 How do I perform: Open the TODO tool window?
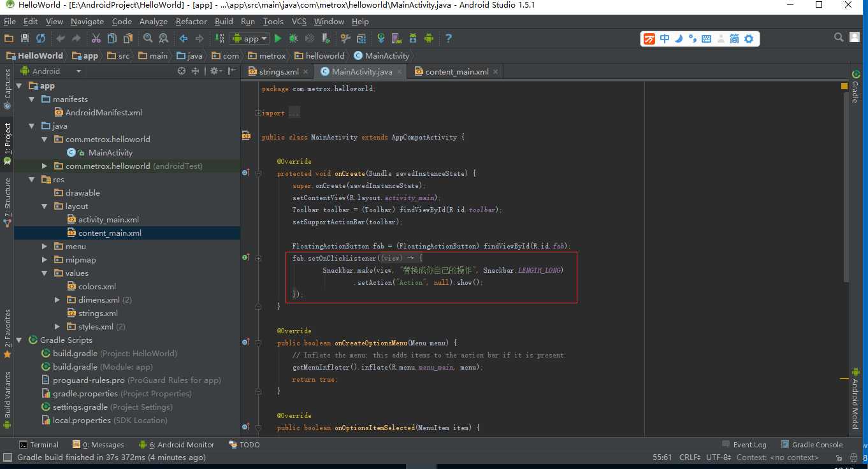pos(244,444)
